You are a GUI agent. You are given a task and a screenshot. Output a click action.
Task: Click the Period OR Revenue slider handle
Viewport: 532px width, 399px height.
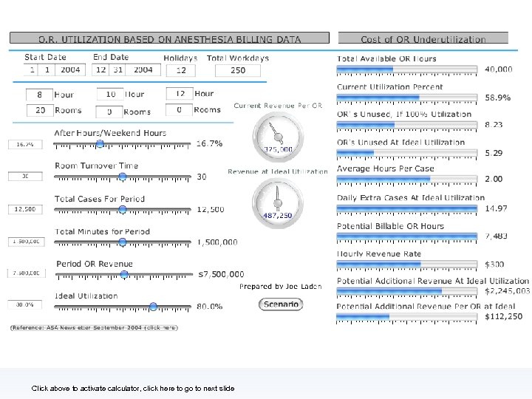click(125, 274)
